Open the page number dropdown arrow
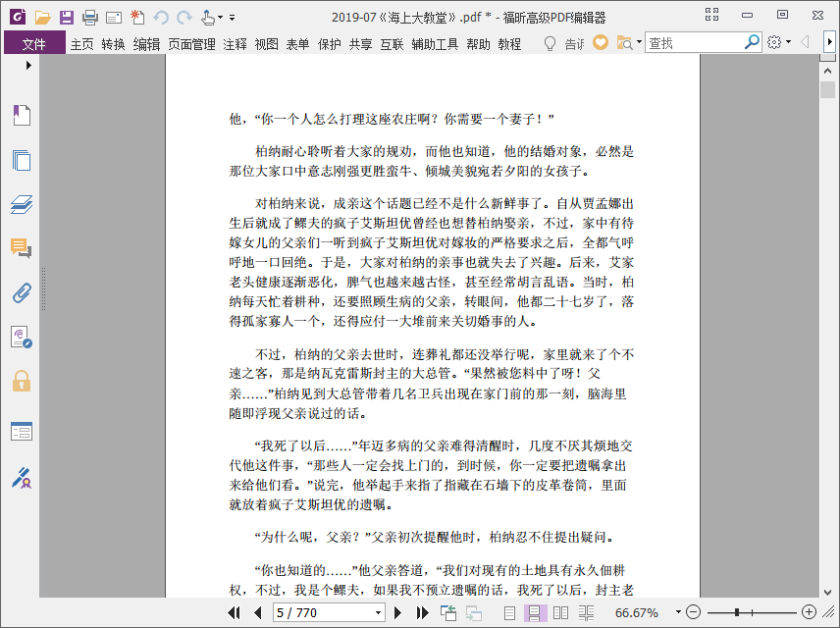 378,612
